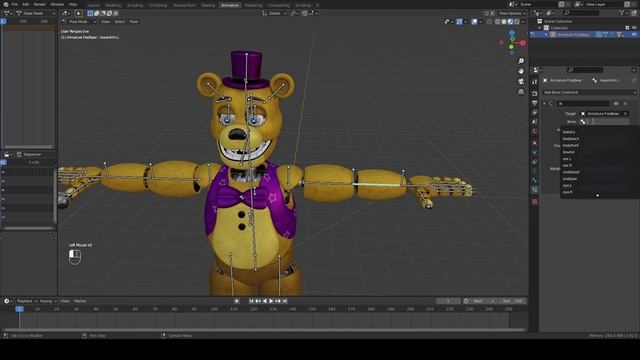640x360 pixels.
Task: Open the Add Bone Constraint dropdown
Action: [589, 92]
